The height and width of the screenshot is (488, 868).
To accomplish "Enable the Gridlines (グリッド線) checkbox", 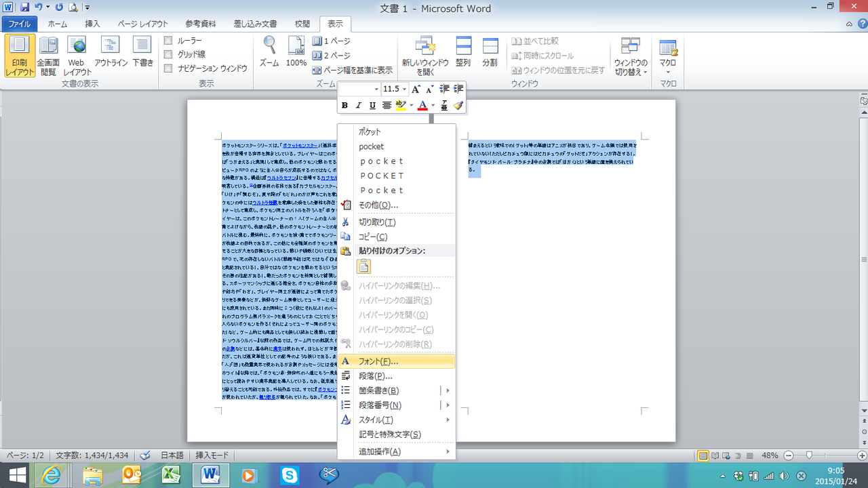I will pyautogui.click(x=168, y=54).
